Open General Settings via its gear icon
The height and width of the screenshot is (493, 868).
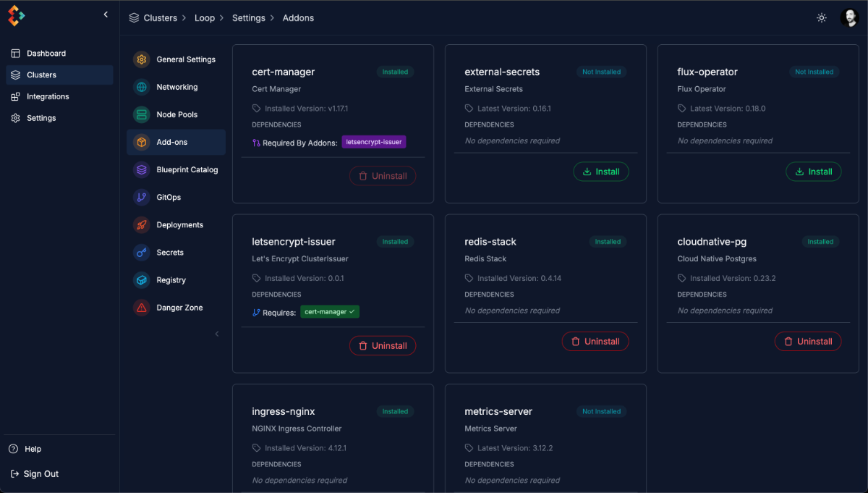tap(142, 59)
